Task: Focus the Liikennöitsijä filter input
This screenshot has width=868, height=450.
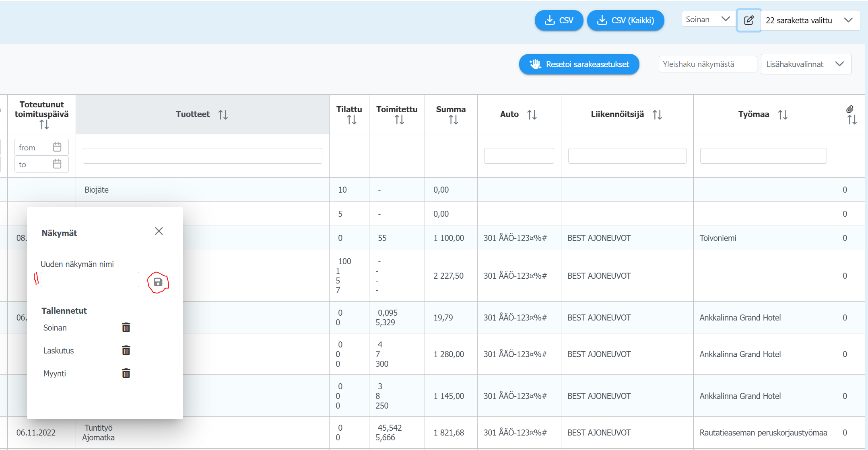Action: [x=627, y=156]
